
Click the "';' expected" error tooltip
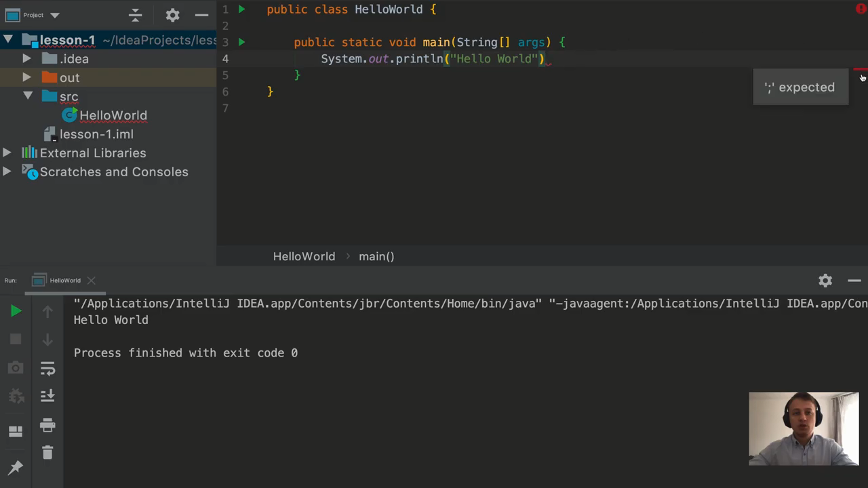click(800, 87)
